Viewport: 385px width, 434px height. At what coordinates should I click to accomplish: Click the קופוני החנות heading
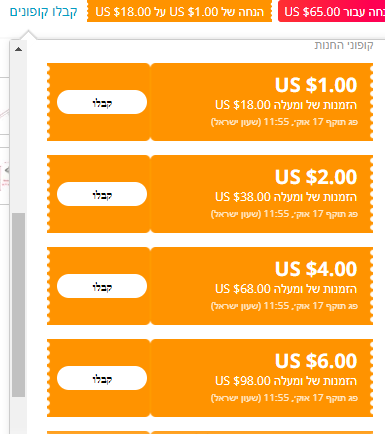[344, 45]
